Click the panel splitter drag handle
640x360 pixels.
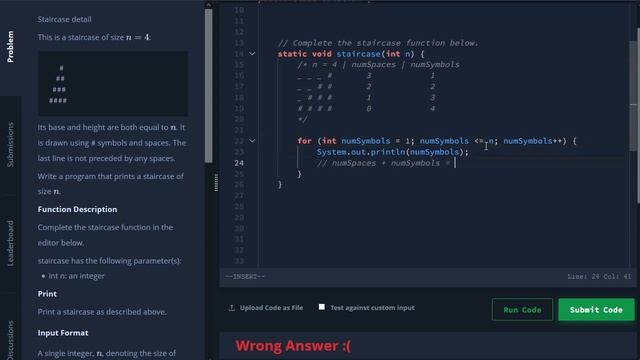point(216,182)
